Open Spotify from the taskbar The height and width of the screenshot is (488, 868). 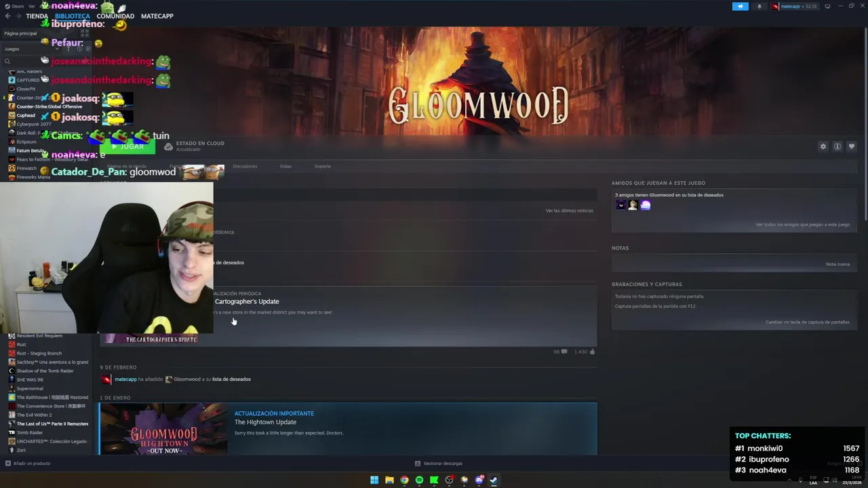(419, 480)
